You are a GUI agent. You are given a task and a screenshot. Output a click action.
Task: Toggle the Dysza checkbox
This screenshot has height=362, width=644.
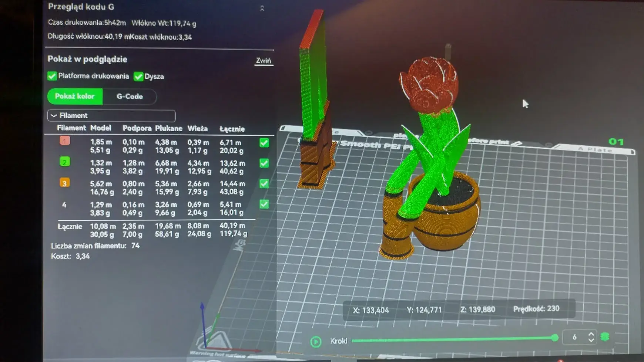click(138, 77)
